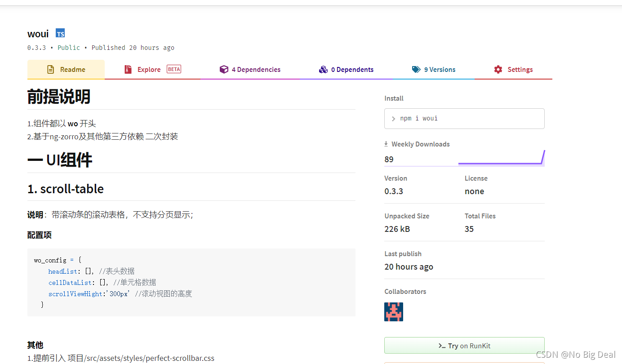Open the Settings tab
The height and width of the screenshot is (364, 622).
tap(513, 70)
